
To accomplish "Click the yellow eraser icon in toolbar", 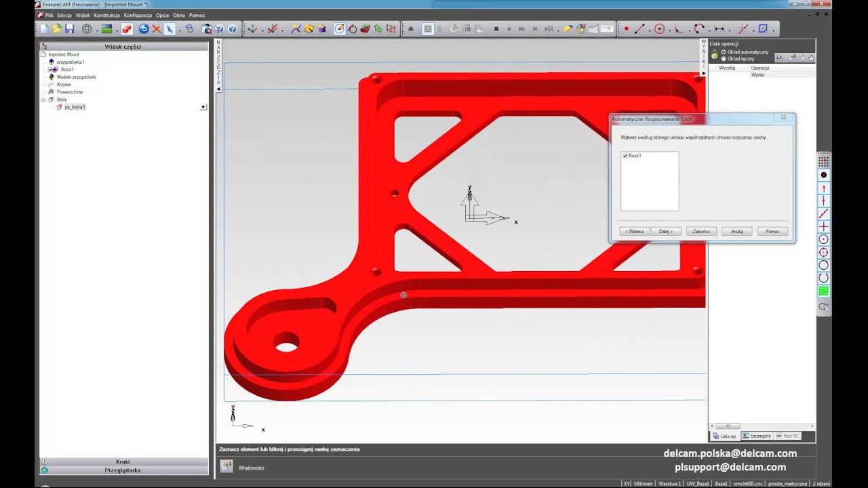I will [568, 29].
